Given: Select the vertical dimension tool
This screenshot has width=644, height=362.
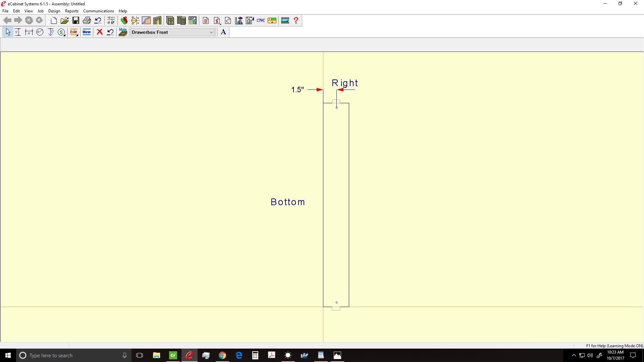Looking at the screenshot, I should (x=18, y=32).
